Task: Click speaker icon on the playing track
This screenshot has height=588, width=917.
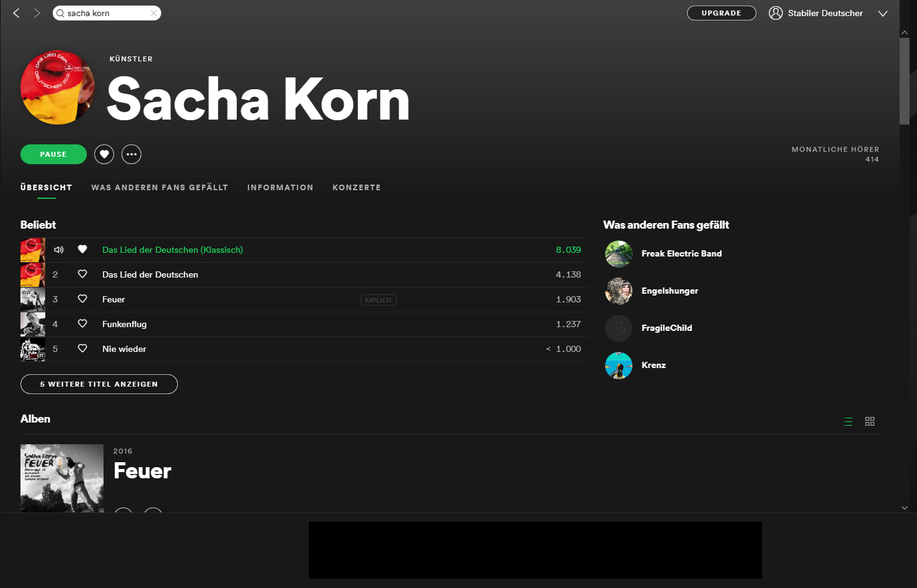Action: [59, 250]
